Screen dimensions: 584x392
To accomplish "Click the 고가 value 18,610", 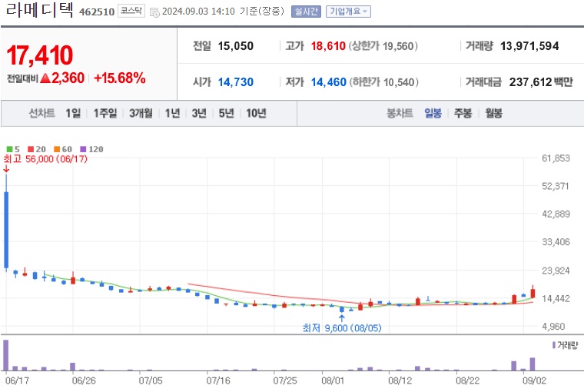I will pyautogui.click(x=328, y=46).
